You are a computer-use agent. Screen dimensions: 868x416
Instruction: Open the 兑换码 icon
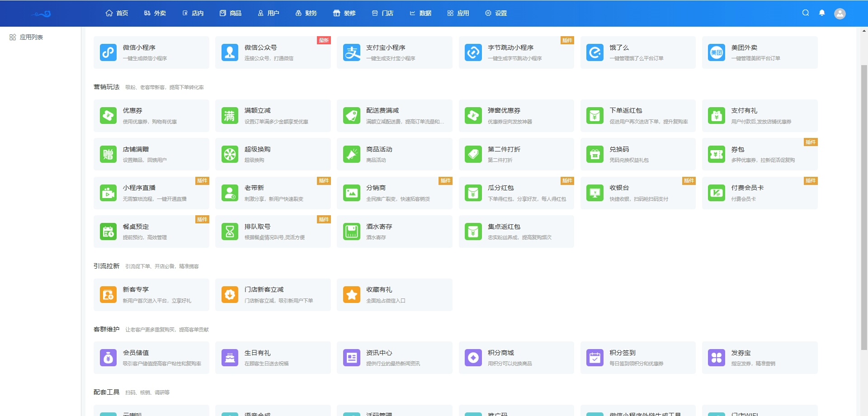tap(595, 154)
